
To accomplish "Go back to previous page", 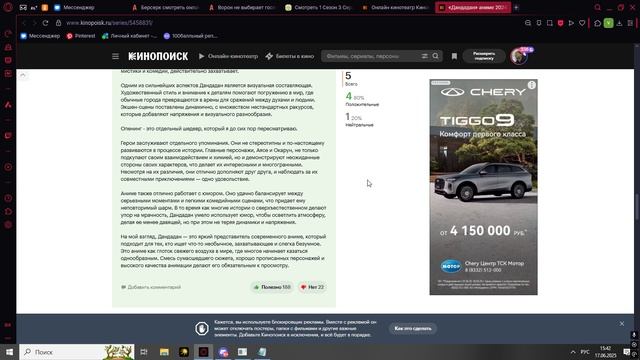I will pyautogui.click(x=24, y=23).
